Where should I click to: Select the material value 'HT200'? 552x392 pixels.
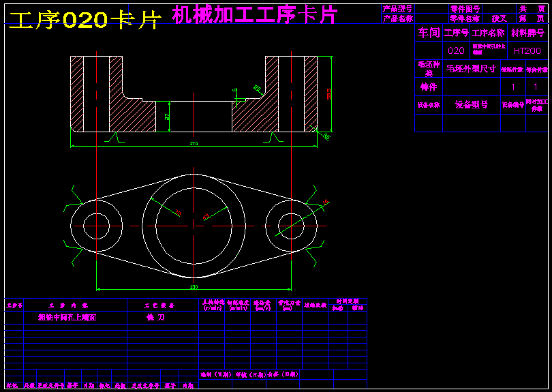pyautogui.click(x=527, y=51)
